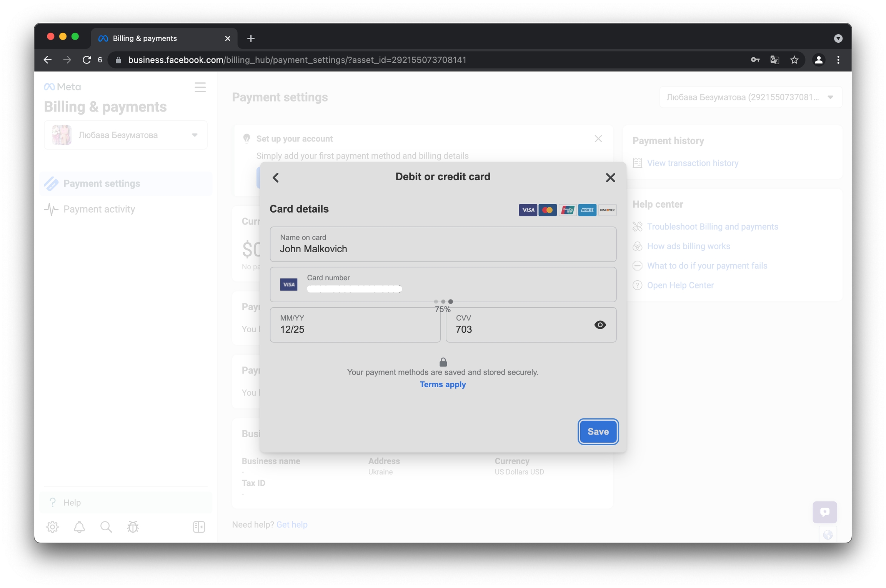Open How ads billing works link
The image size is (886, 588).
tap(688, 246)
